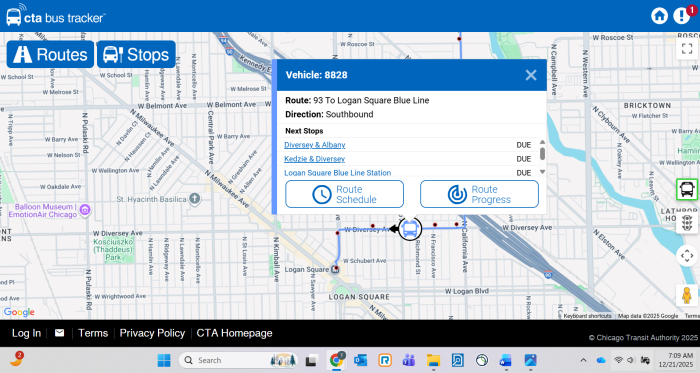
Task: Open Wi-Fi network tray icon
Action: [x=618, y=360]
